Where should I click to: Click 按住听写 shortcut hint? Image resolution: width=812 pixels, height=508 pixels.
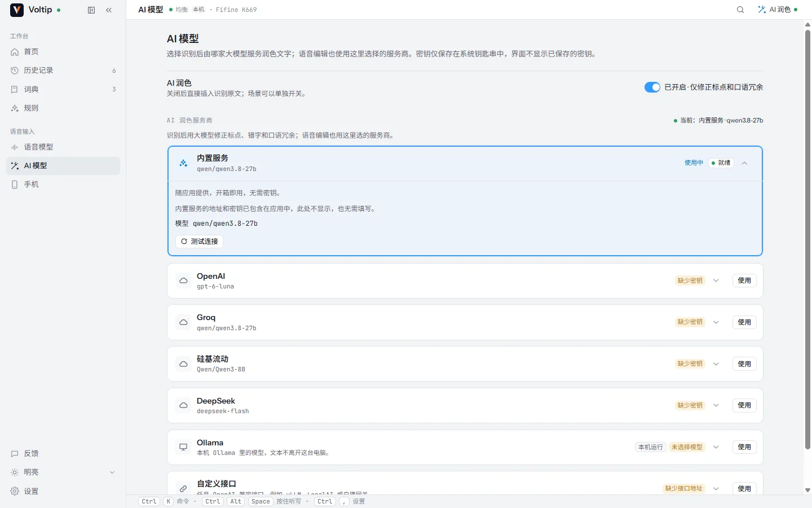click(252, 501)
